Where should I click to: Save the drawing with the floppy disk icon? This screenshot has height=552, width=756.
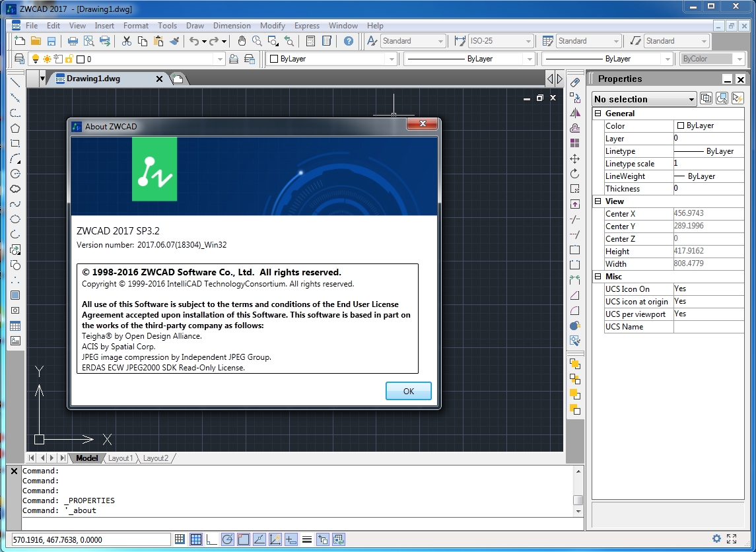51,42
